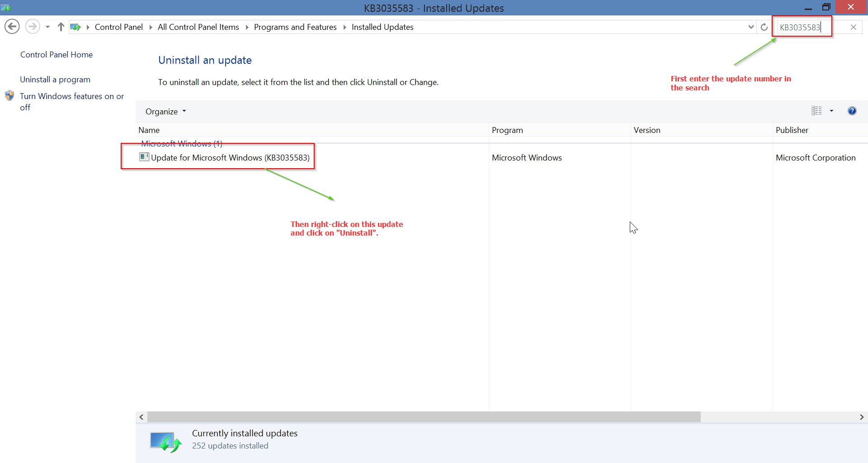Click Microsoft Corporation publisher cell
Screen dimensions: 868x463
click(816, 158)
